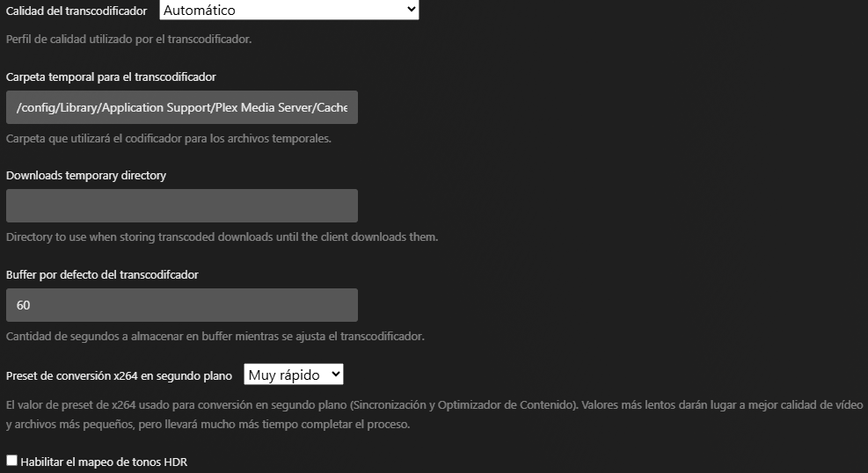
Task: Click the description 'Cantidad de segundos a almacenar en buffer'
Action: coord(215,337)
